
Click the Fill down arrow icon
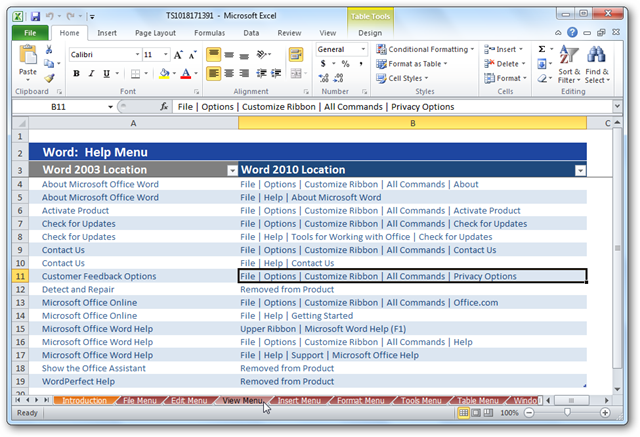(542, 64)
